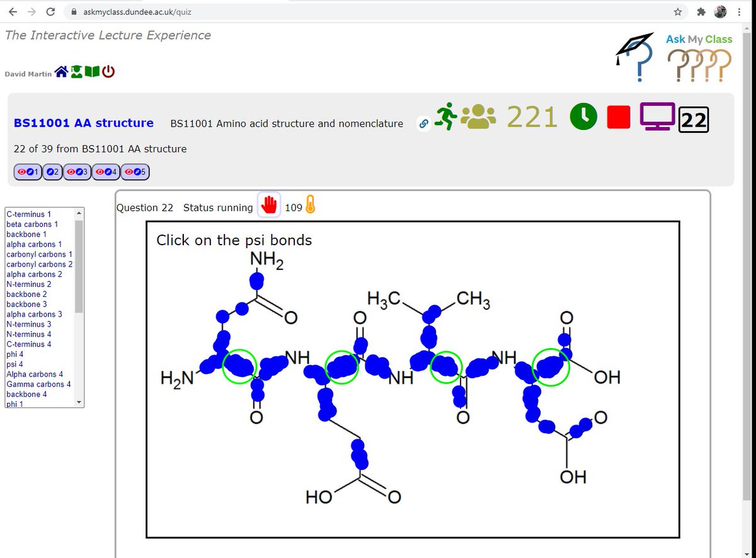Image resolution: width=756 pixels, height=558 pixels.
Task: Log out with the red power icon
Action: pyautogui.click(x=108, y=73)
